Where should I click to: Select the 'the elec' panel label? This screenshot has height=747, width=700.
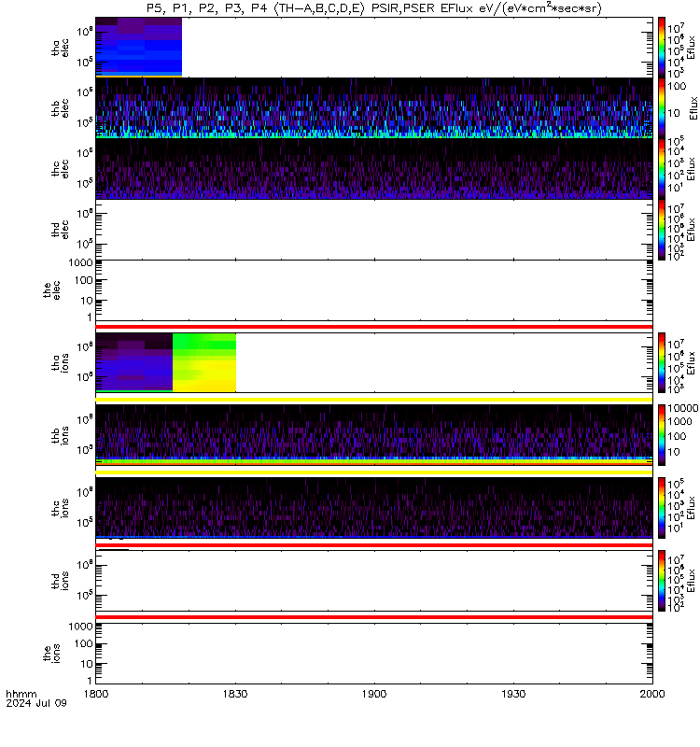pyautogui.click(x=51, y=290)
